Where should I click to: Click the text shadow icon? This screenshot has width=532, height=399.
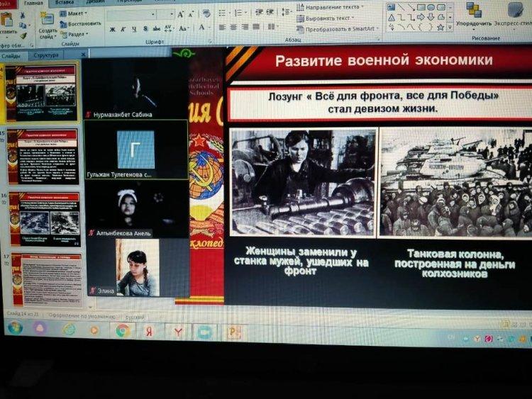pyautogui.click(x=145, y=29)
